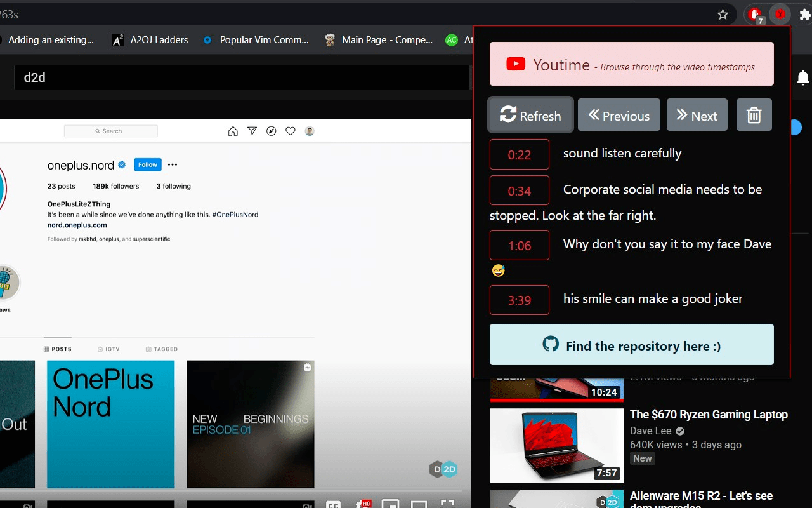Click 'Why don't you say it to my face Dave'

pyautogui.click(x=667, y=244)
